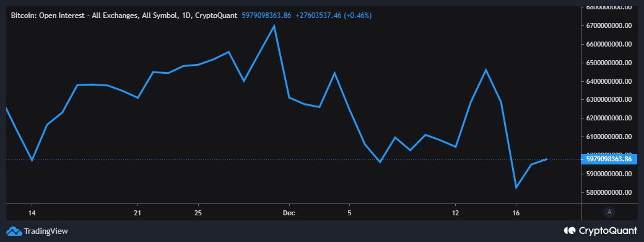Toggle auto scale "A" button
Viewport: 644px width, 242px height.
tap(609, 212)
